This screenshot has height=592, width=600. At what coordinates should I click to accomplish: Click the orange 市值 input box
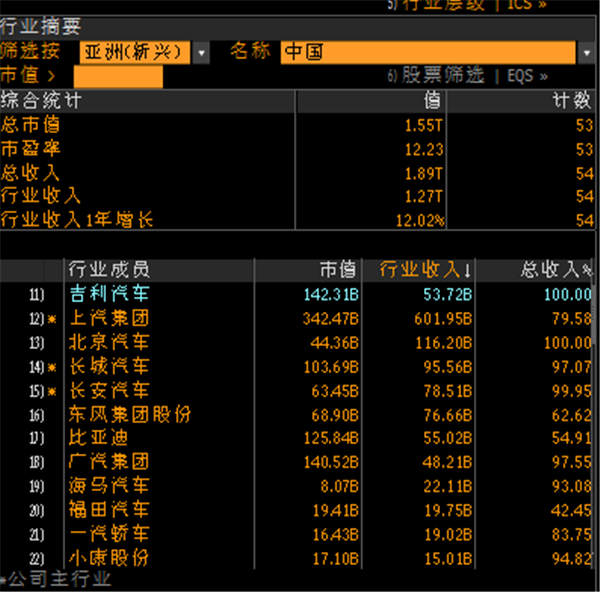coord(118,77)
